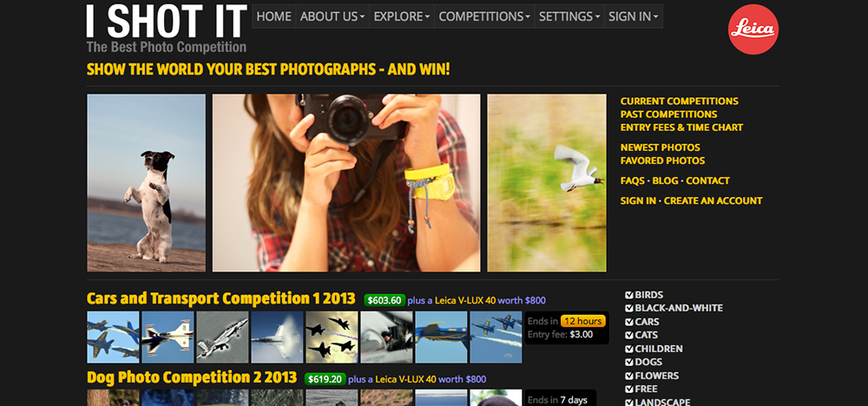Click 'plus a Leica V-LUX 40 worth $800' in Dog row
Screen dimensions: 868x406
[418, 379]
